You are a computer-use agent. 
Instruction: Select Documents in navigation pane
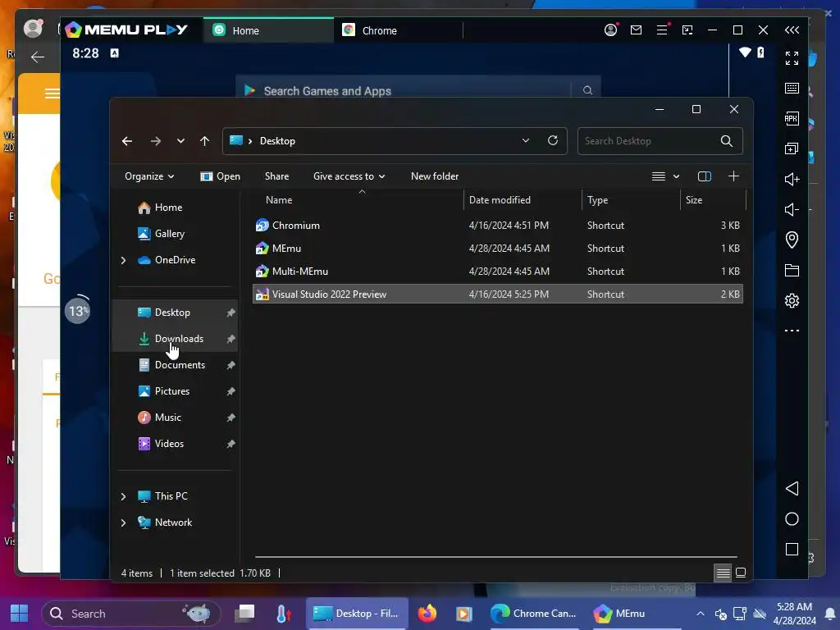pos(176,365)
